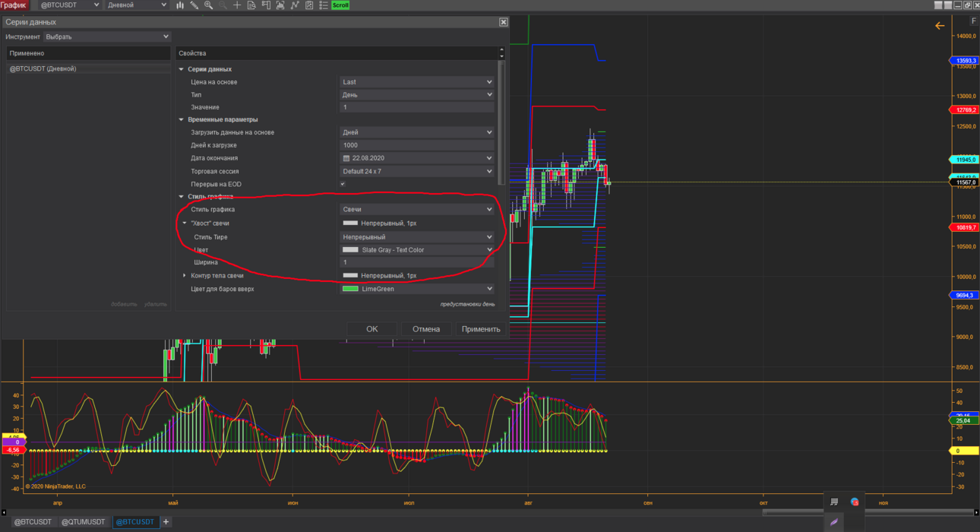The height and width of the screenshot is (532, 980).
Task: Open the bar type icon in toolbar
Action: 180,5
